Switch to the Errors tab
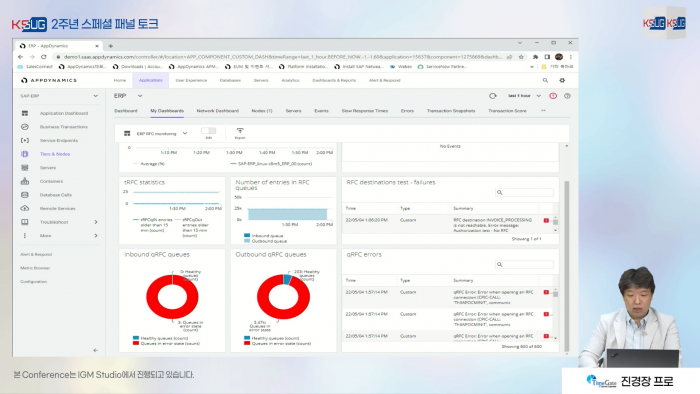700x394 pixels. click(407, 111)
